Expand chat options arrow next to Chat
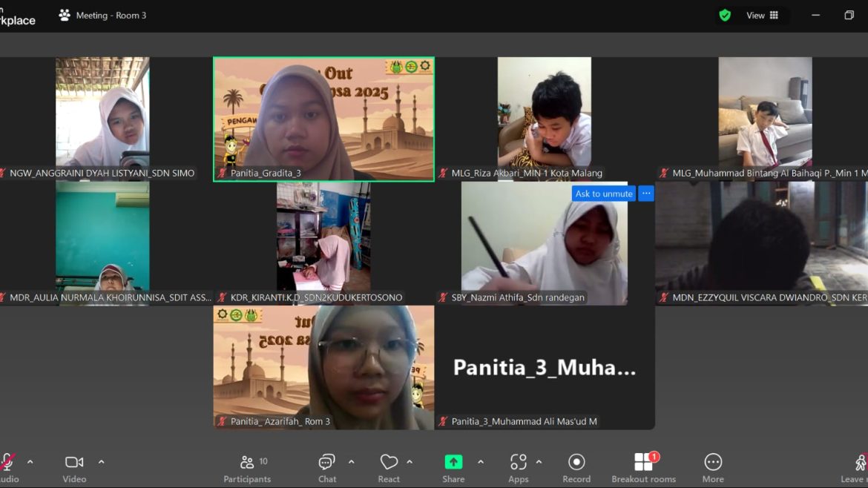Screen dimensions: 868x488 (352, 462)
